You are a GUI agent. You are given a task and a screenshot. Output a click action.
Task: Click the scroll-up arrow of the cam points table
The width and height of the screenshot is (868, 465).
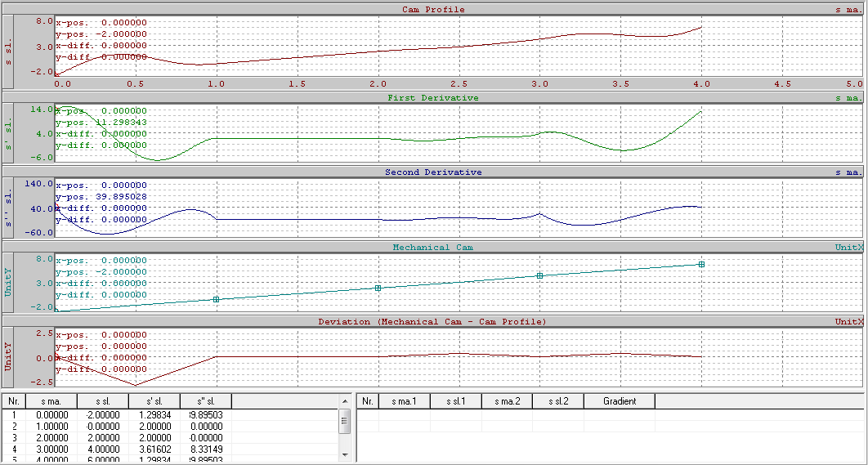coord(346,400)
